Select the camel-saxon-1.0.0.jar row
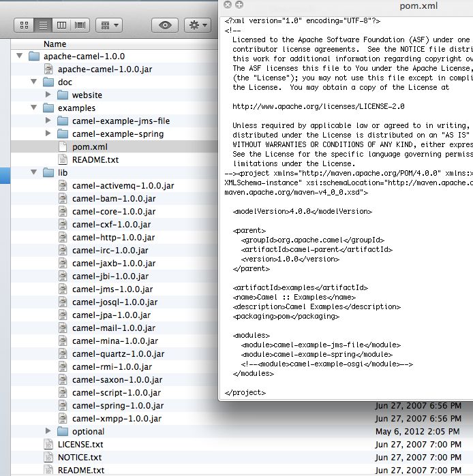The height and width of the screenshot is (476, 473). tap(115, 380)
